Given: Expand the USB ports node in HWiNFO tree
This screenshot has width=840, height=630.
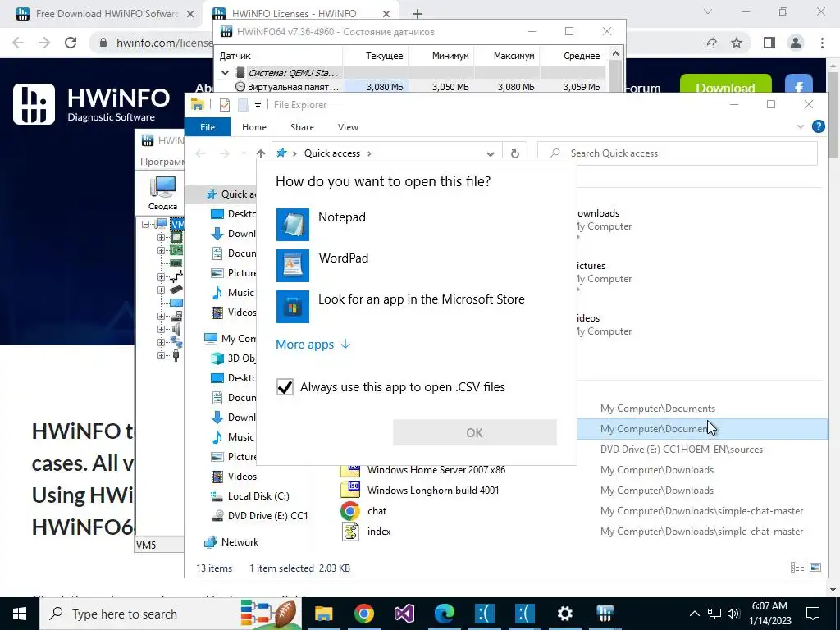Looking at the screenshot, I should (x=162, y=355).
